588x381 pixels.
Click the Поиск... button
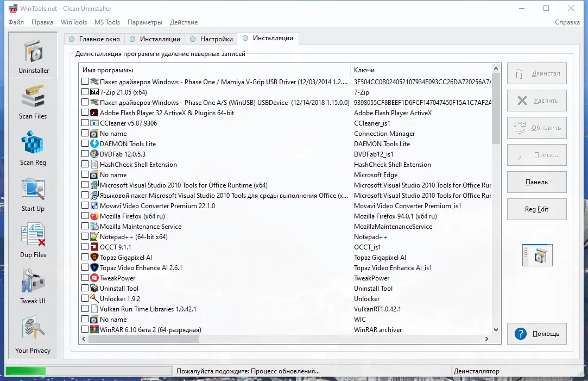(536, 155)
